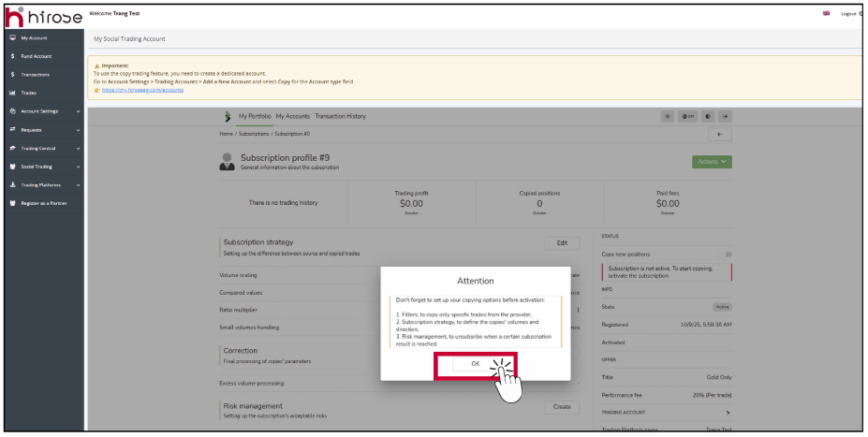The image size is (868, 437).
Task: Click the sign-out arrow icon in portfolio toolbar
Action: coord(725,117)
